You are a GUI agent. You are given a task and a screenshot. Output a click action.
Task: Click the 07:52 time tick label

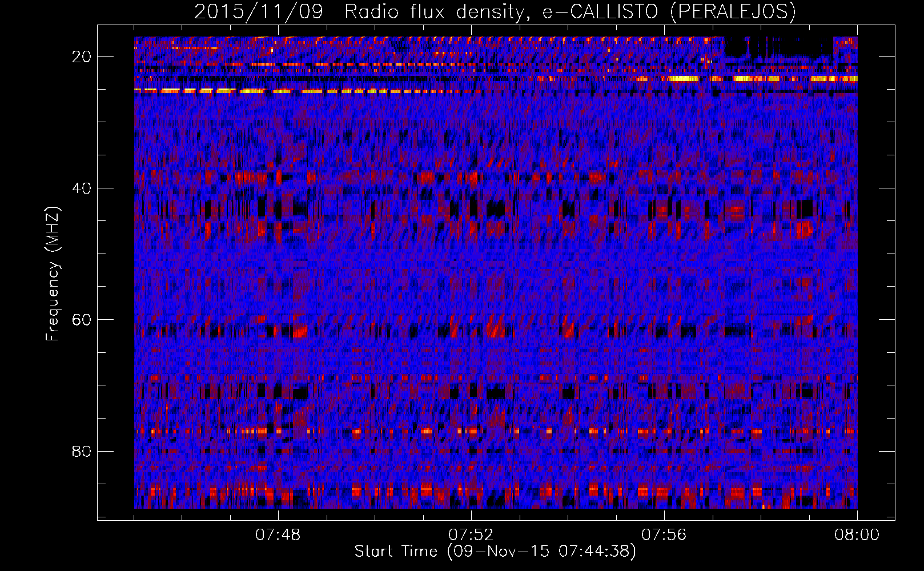click(471, 535)
